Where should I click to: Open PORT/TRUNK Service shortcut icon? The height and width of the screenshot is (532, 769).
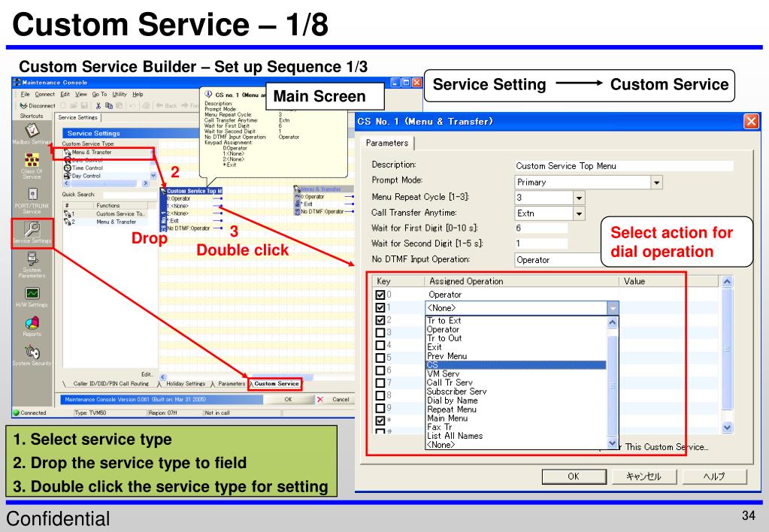pyautogui.click(x=32, y=194)
